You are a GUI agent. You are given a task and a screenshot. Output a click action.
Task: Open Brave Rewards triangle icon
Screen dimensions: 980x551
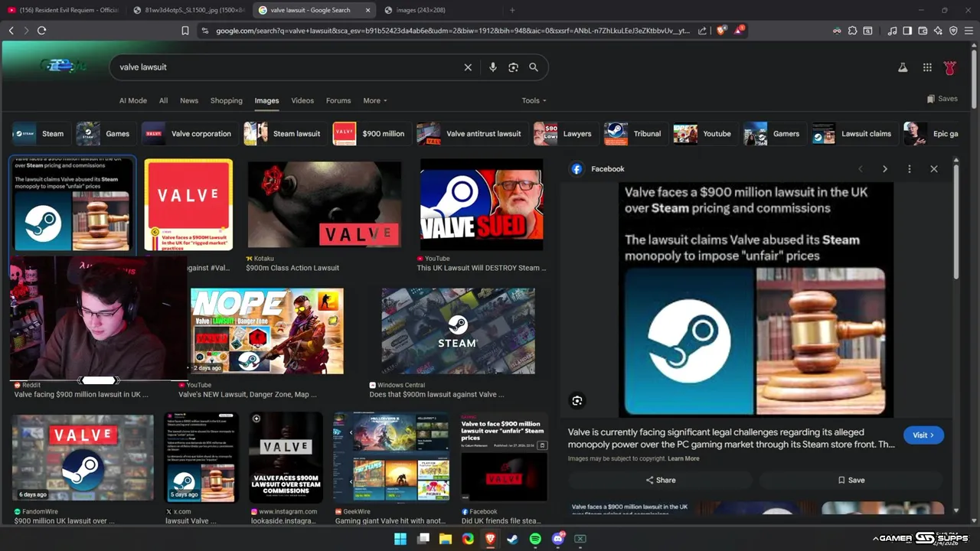[740, 30]
